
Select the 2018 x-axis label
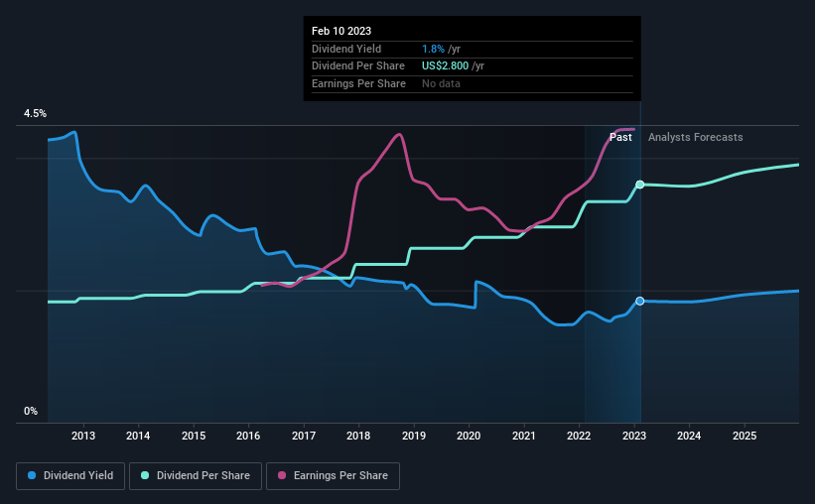point(358,436)
